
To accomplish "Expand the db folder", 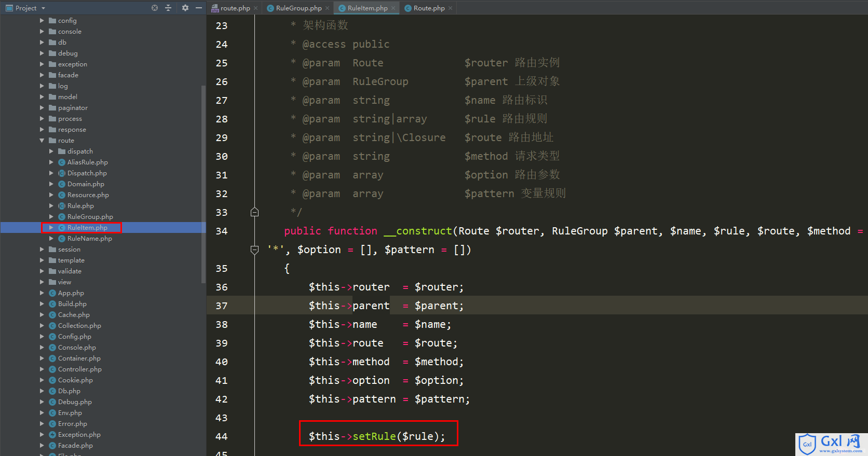I will coord(42,43).
